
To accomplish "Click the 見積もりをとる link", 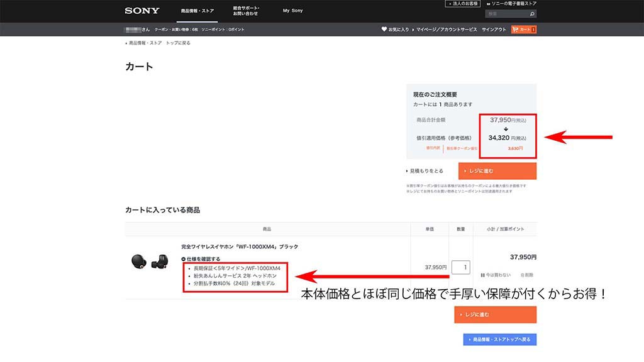I will pyautogui.click(x=426, y=171).
